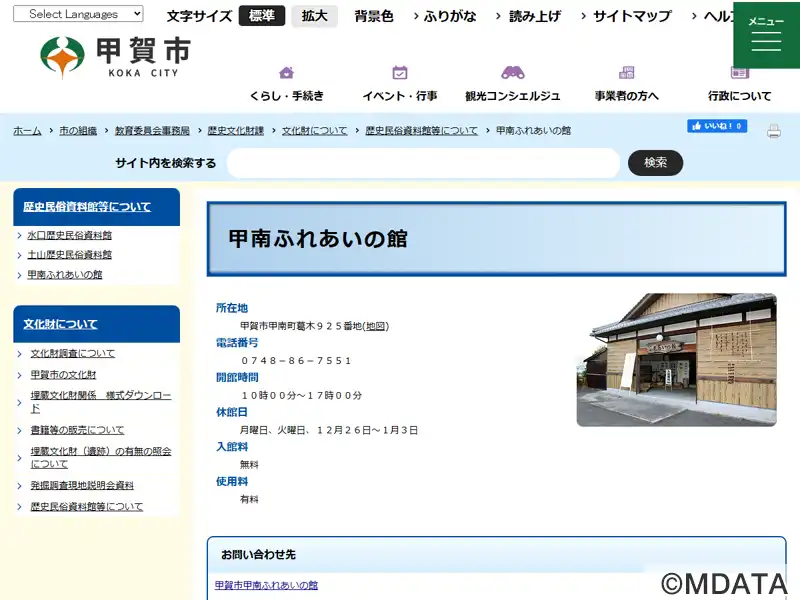This screenshot has height=600, width=800.
Task: Click the house icon above くらし・手続き
Action: (286, 73)
